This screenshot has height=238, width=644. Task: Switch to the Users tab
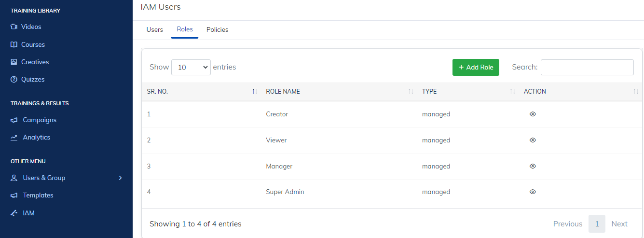coord(155,29)
